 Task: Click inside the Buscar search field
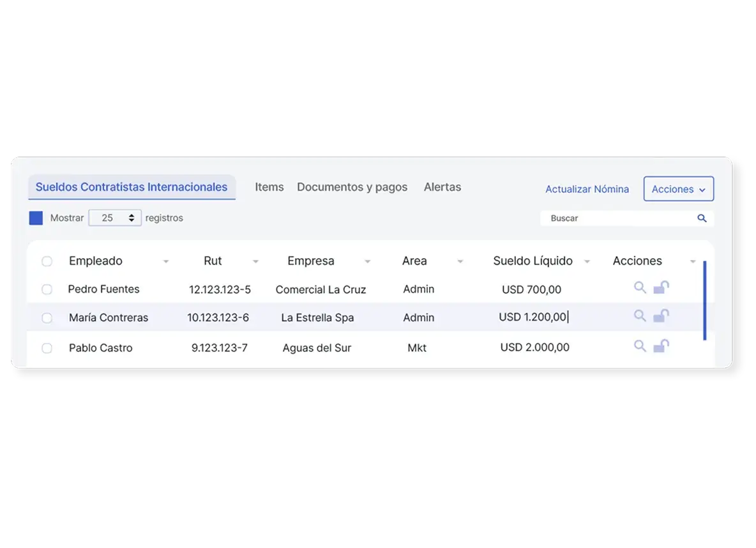click(x=607, y=218)
